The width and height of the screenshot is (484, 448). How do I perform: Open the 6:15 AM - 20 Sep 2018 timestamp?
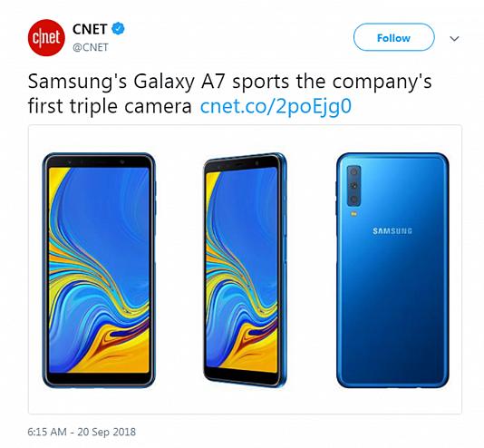click(82, 432)
